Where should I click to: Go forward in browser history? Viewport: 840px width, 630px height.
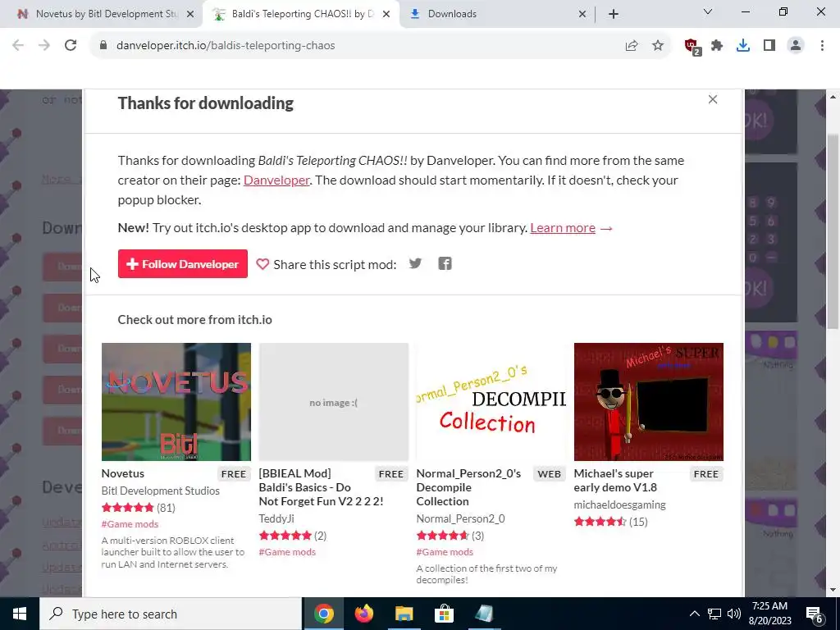[x=44, y=46]
